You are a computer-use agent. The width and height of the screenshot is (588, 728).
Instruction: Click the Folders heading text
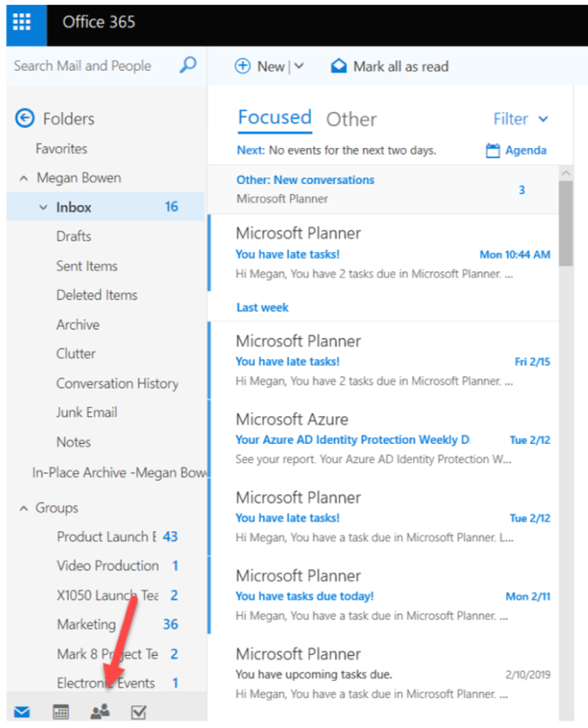click(x=69, y=119)
